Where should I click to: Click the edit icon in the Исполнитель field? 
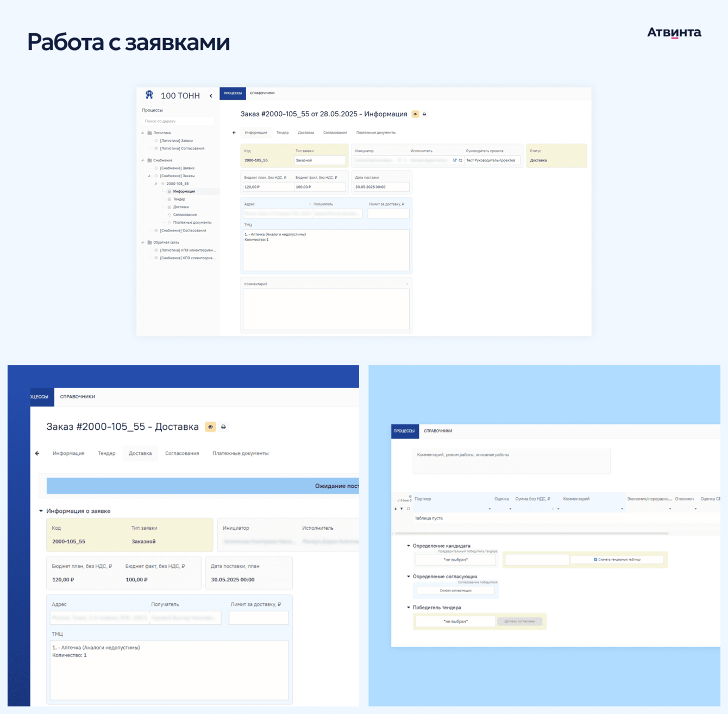click(455, 160)
